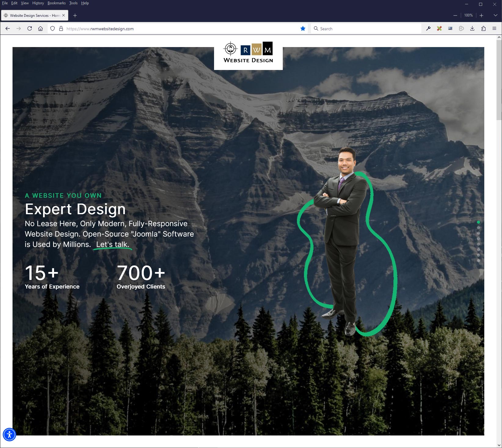Open the File menu
This screenshot has height=448, width=502.
[5, 3]
